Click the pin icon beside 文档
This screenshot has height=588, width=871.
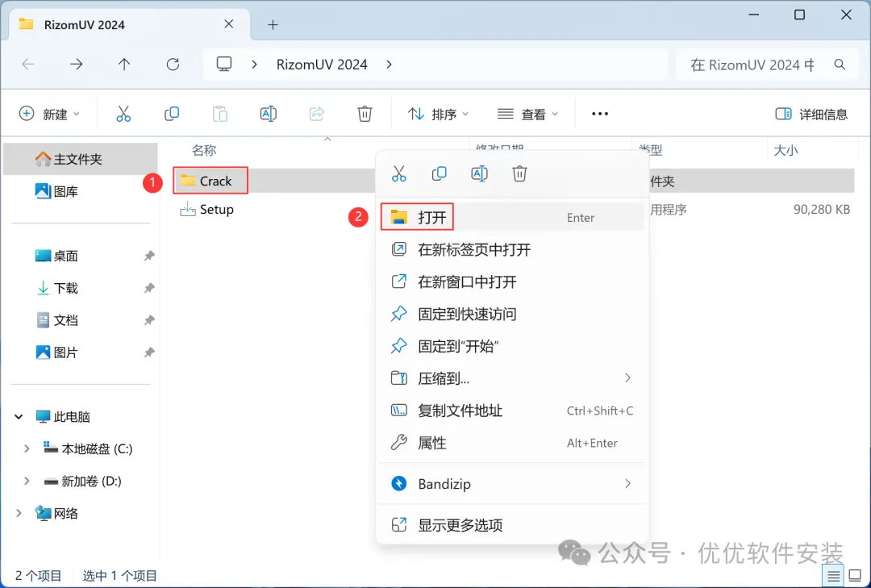coord(149,321)
